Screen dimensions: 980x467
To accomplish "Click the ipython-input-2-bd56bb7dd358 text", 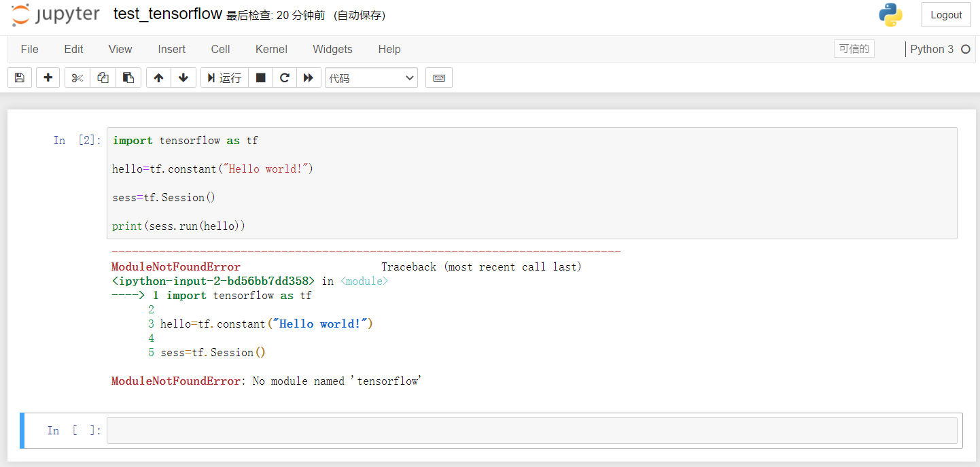I will [x=213, y=281].
